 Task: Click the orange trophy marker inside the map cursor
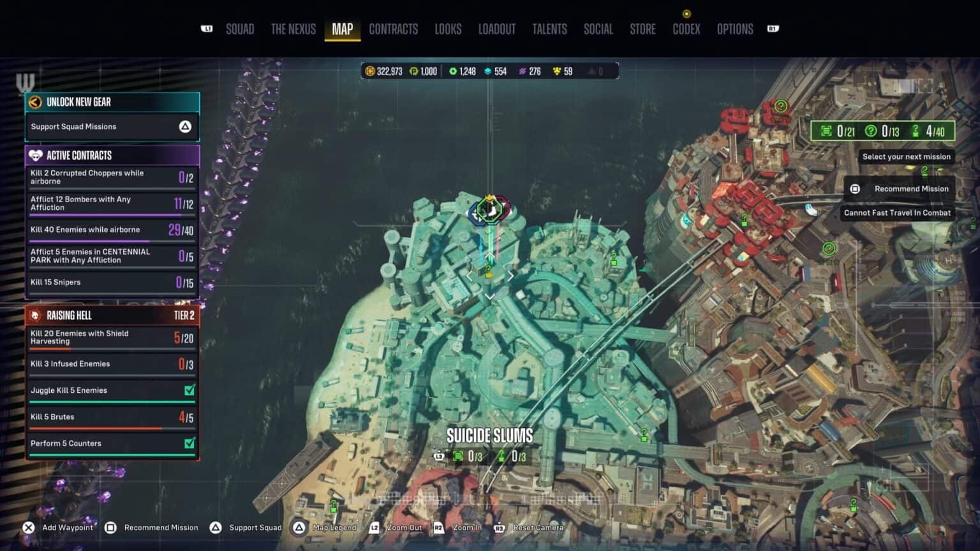(x=489, y=272)
